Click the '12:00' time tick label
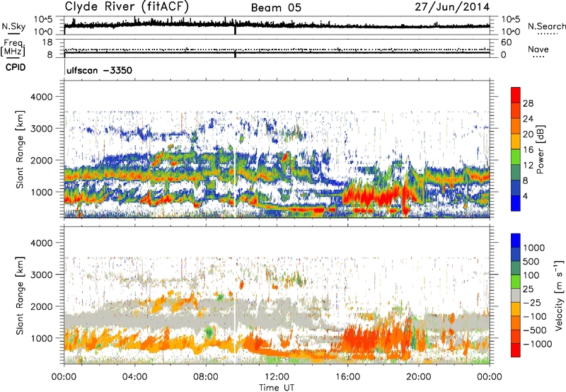Image resolution: width=566 pixels, height=392 pixels. click(277, 377)
